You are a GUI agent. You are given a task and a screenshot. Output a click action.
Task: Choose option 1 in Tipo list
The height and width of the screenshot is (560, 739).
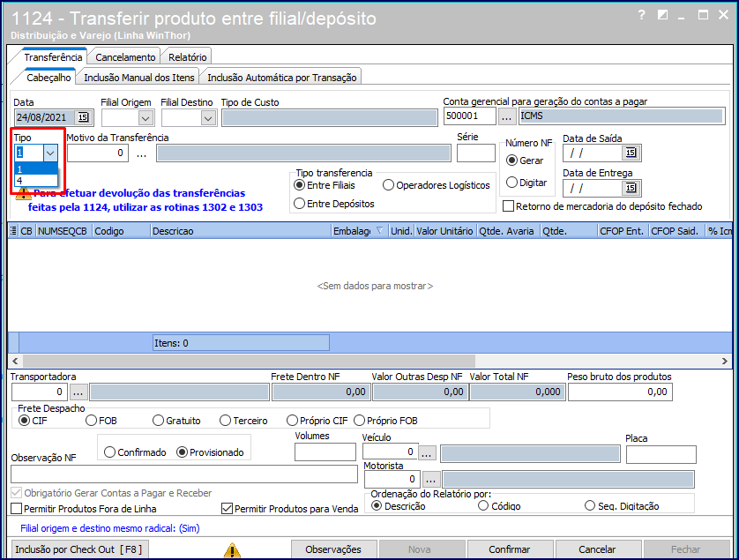[36, 169]
